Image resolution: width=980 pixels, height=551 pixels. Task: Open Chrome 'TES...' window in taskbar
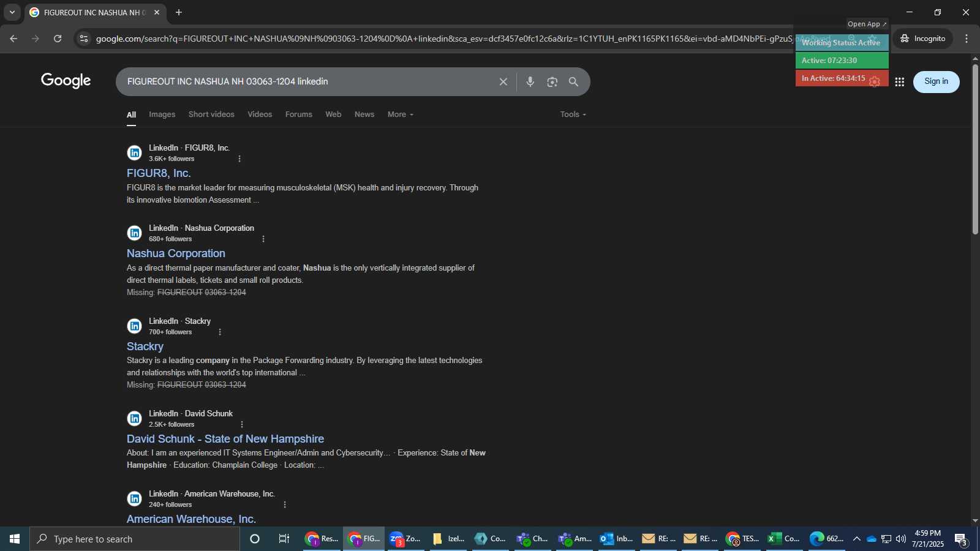click(x=742, y=539)
